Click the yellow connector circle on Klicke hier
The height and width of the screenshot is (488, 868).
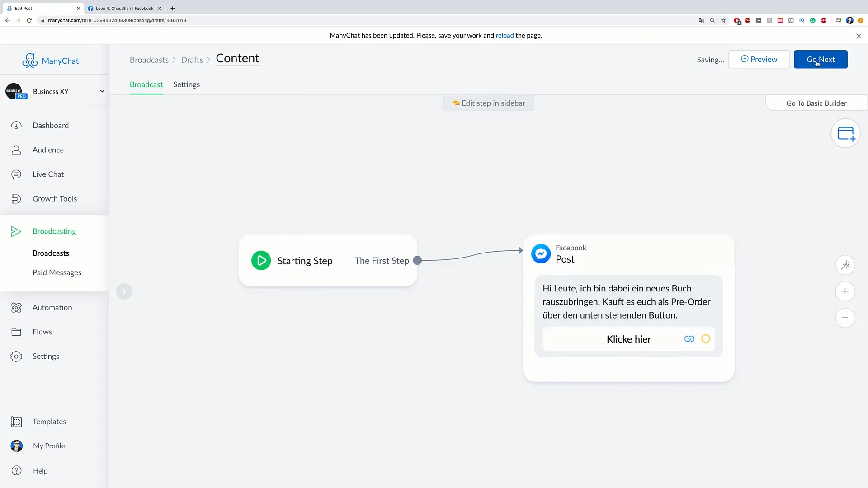pyautogui.click(x=705, y=339)
